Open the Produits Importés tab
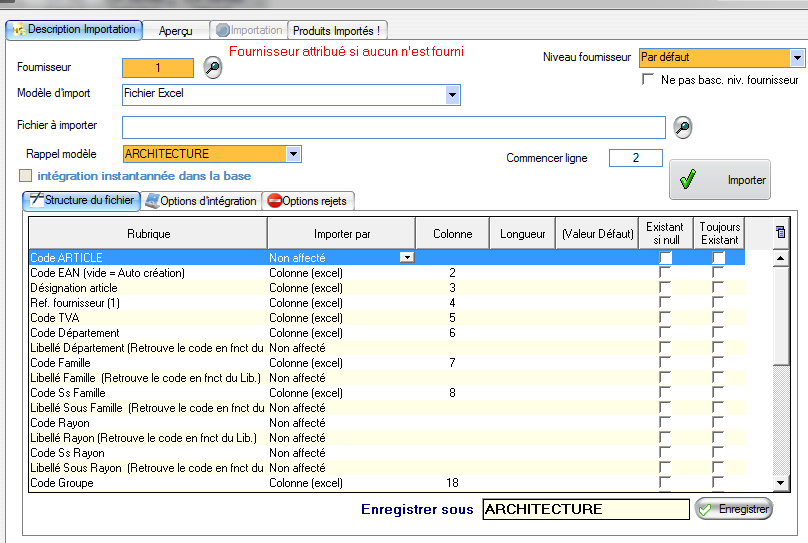808x543 pixels. [336, 31]
